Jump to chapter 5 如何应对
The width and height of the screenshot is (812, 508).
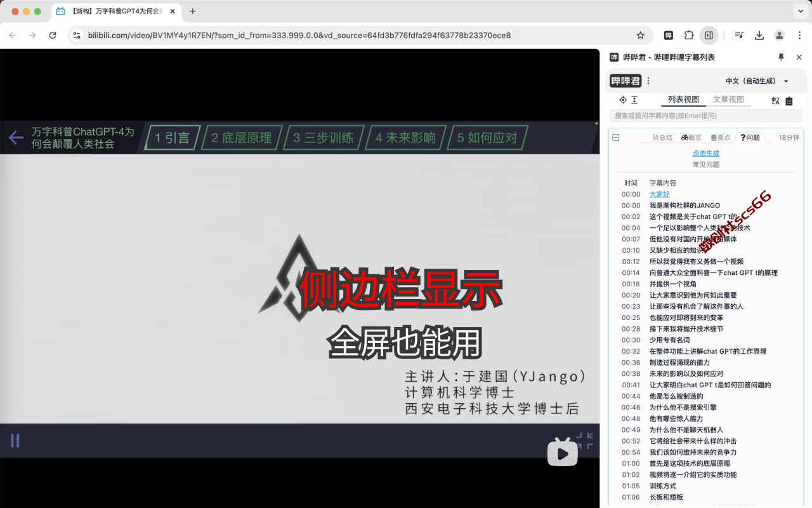point(487,138)
